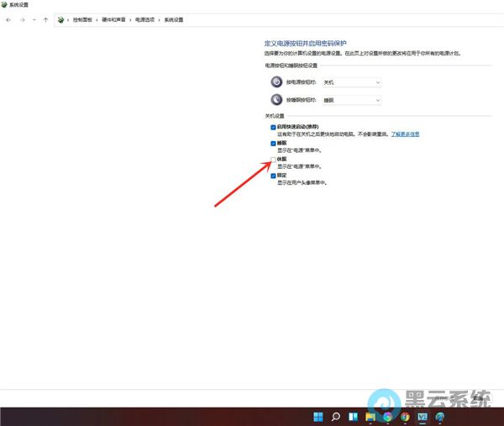
Task: Toggle the 睡眠 (Sleep) checkbox
Action: pos(273,144)
